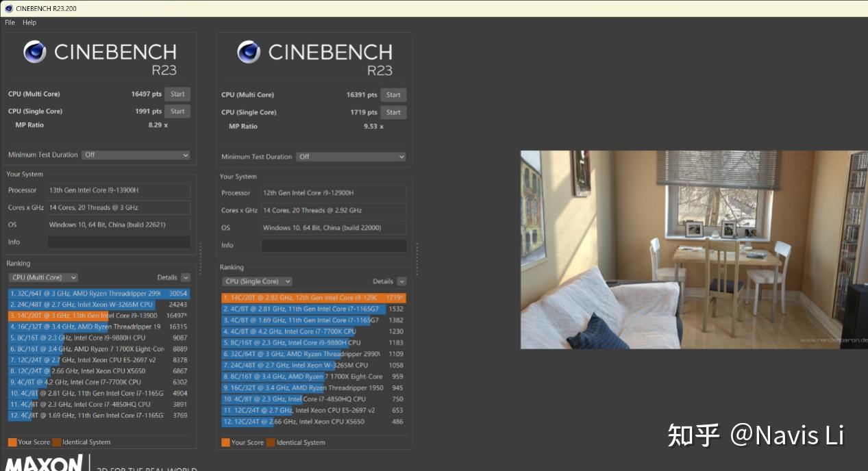The height and width of the screenshot is (471, 868).
Task: Click the MAXON logo at the bottom
Action: (45, 463)
